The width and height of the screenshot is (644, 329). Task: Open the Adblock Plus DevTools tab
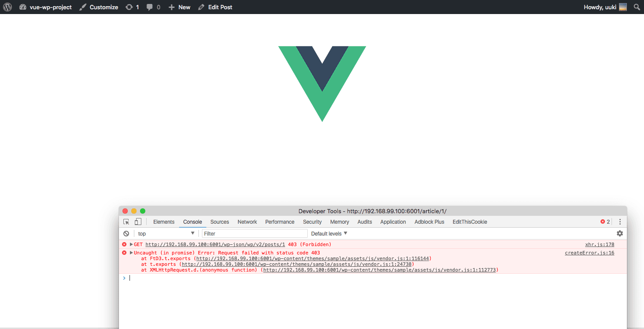click(429, 222)
